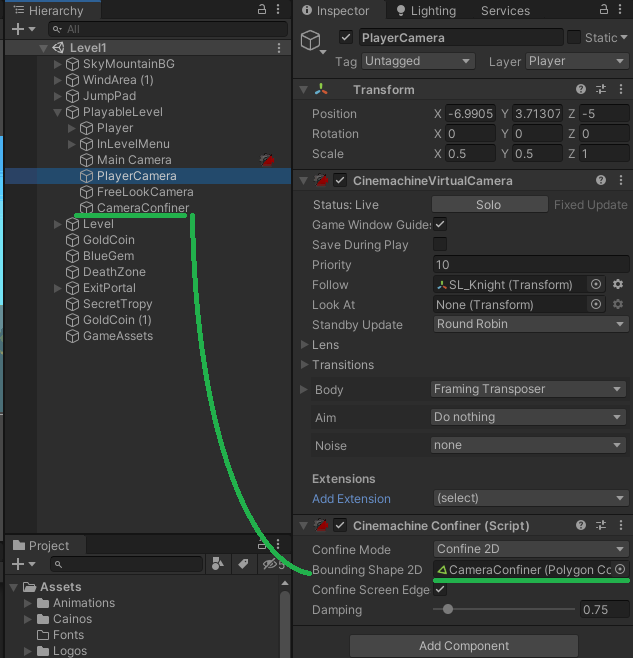Click Cinemachine icon on Main Camera row

pos(267,159)
